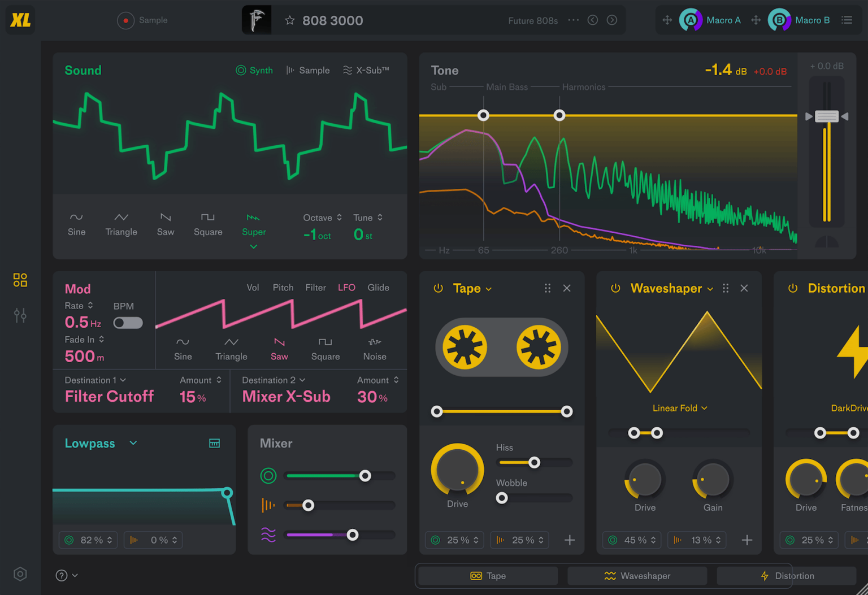This screenshot has height=595, width=868.
Task: Power off the Tape effect
Action: (x=439, y=288)
